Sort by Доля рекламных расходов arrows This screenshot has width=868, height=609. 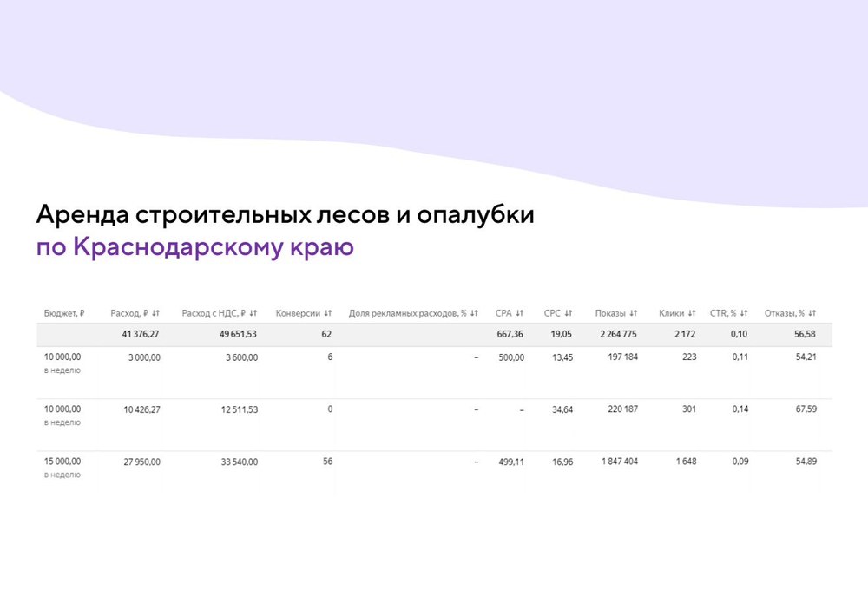coord(474,313)
